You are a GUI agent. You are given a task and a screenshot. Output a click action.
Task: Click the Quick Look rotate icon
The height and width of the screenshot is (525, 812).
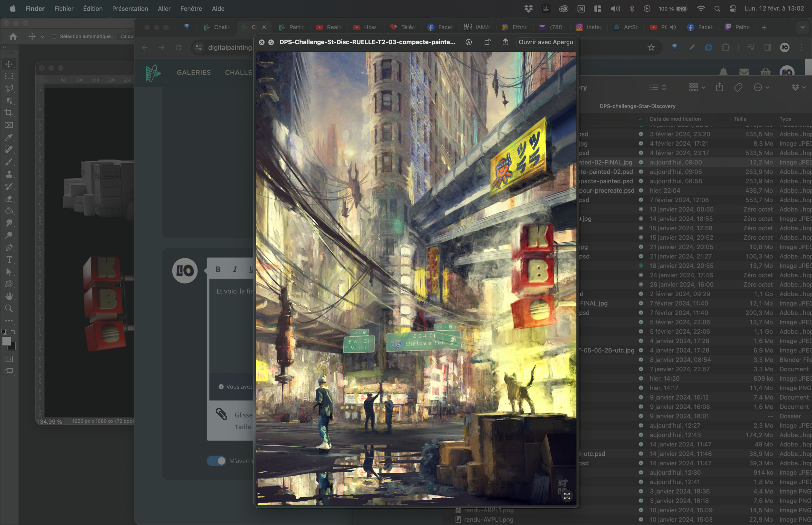click(x=487, y=42)
